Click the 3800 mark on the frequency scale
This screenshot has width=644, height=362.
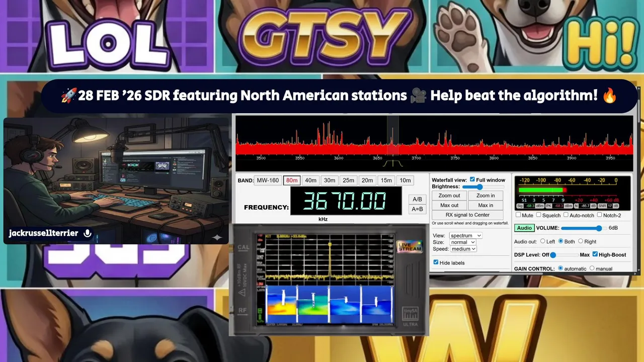[494, 158]
